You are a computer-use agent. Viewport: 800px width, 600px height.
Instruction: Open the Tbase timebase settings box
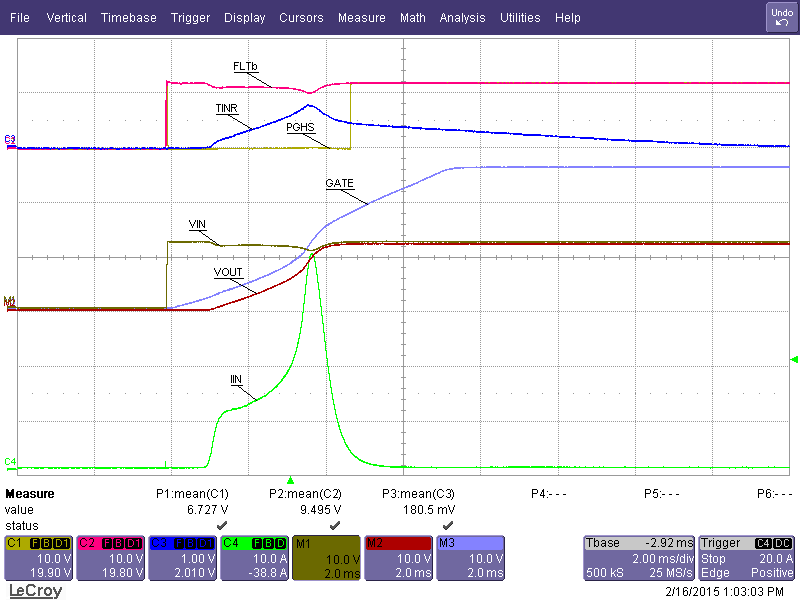pyautogui.click(x=637, y=557)
